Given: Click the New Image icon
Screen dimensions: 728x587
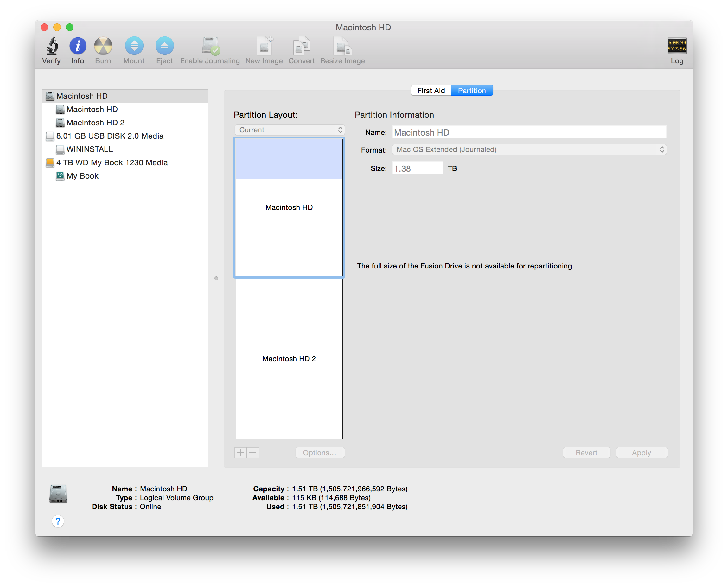Looking at the screenshot, I should point(264,46).
